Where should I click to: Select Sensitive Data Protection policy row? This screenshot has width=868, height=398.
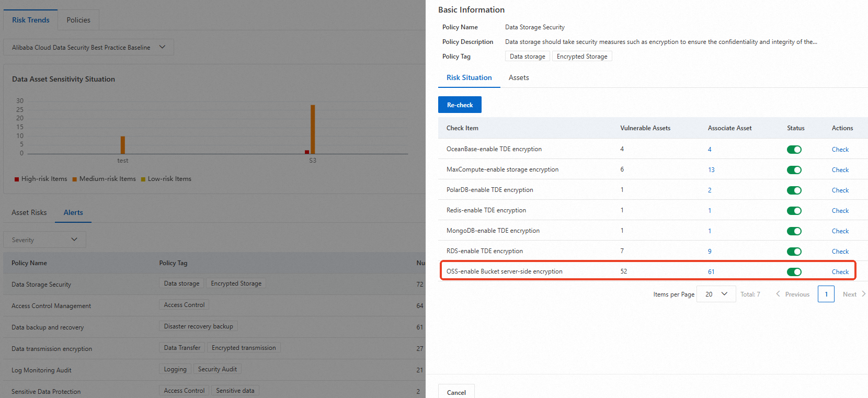[x=214, y=390]
